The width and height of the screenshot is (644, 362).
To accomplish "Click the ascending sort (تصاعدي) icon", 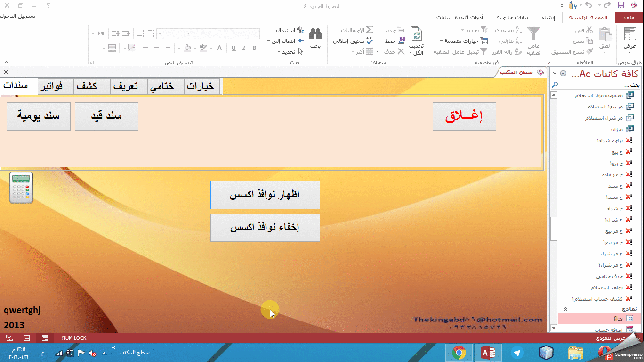I will 519,30.
